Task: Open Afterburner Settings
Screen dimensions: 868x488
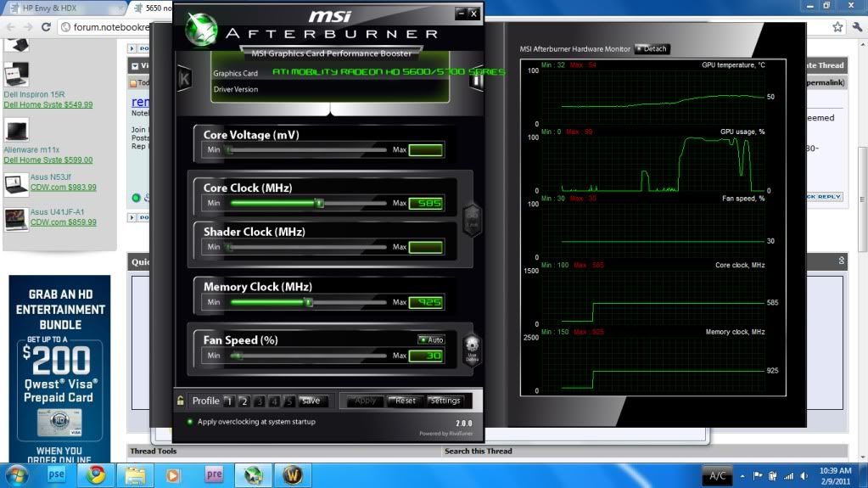Action: 445,401
